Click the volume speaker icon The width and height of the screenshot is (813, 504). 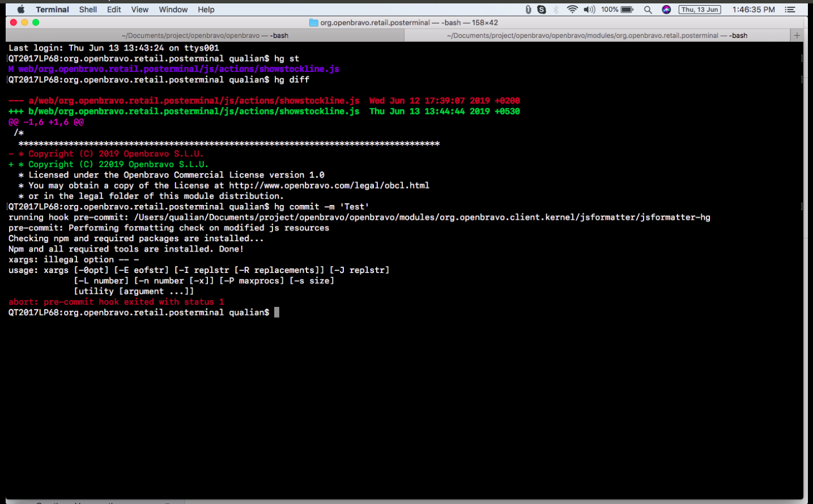[x=589, y=10]
